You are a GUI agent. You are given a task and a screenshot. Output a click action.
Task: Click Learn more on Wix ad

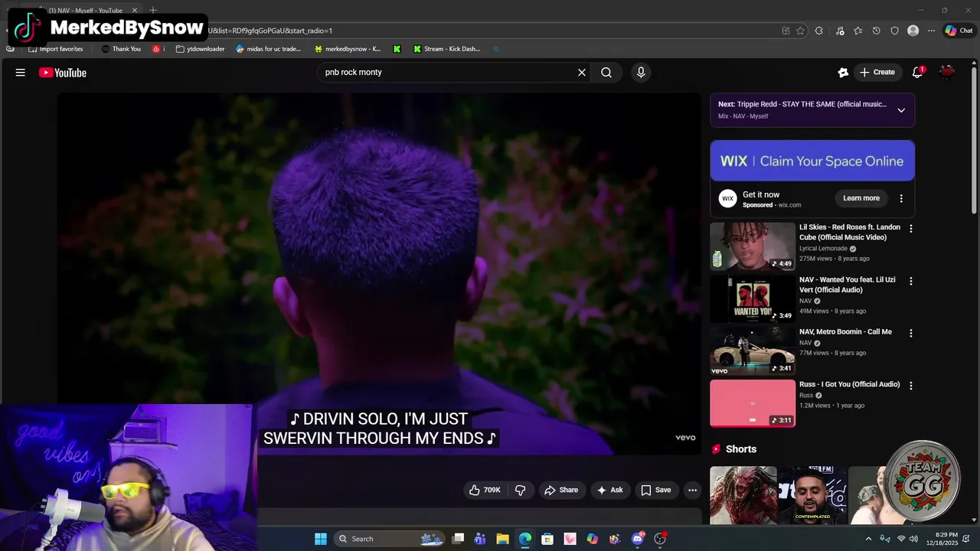[861, 198]
